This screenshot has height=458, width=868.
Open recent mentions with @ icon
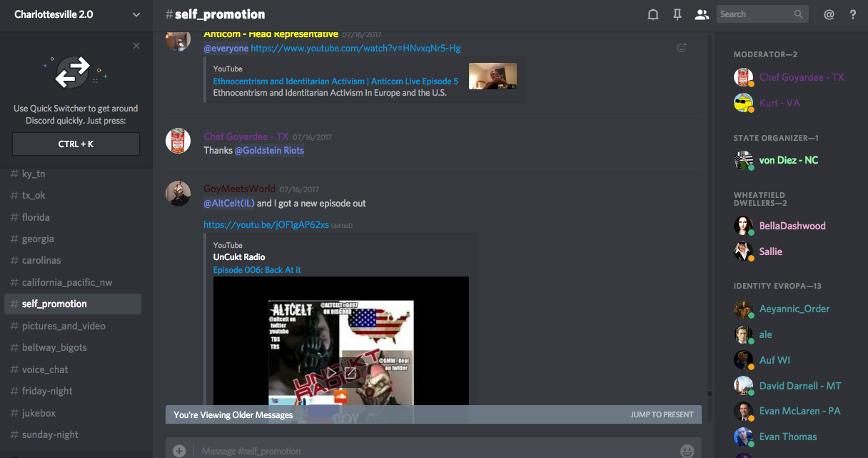(829, 14)
